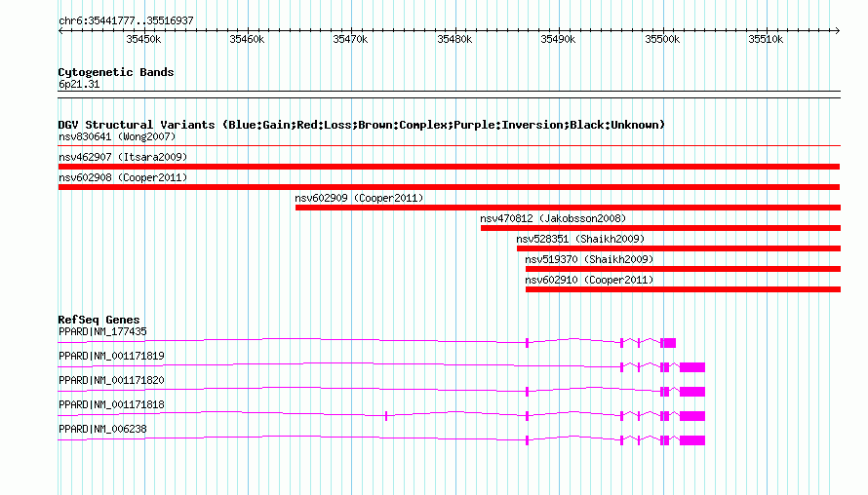The height and width of the screenshot is (495, 868).
Task: Click the 35450k ruler tick label
Action: click(x=143, y=39)
